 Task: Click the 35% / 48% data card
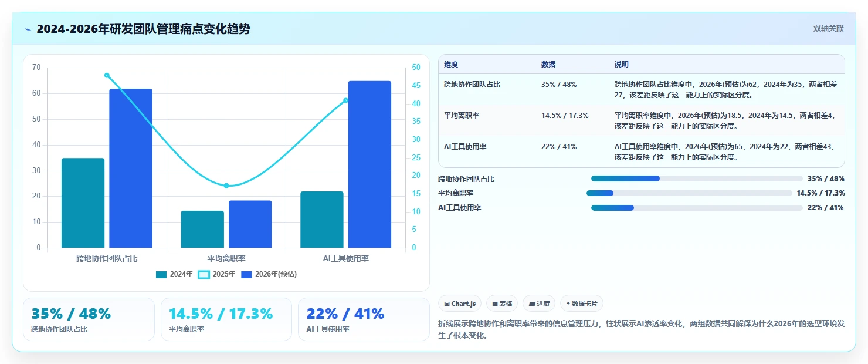[89, 319]
